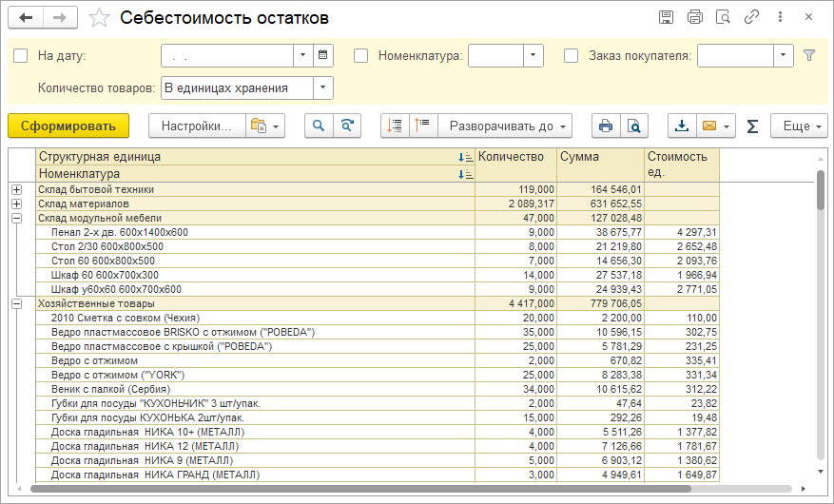Click the sigma sum icon

pos(752,126)
